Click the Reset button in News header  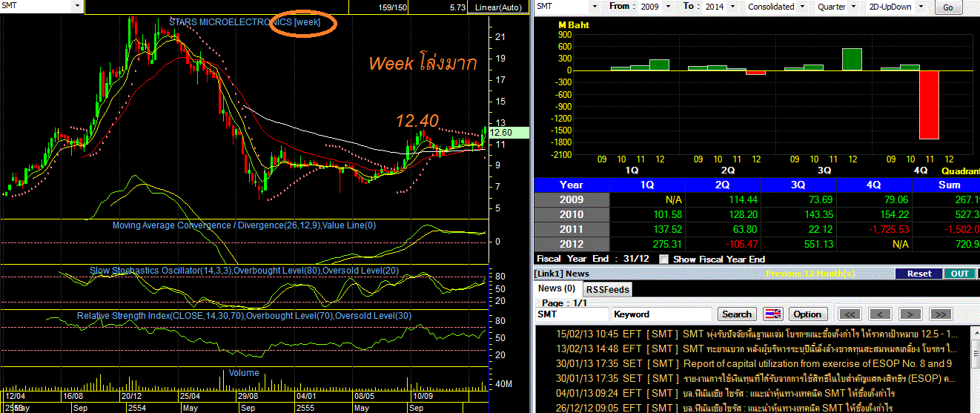click(x=918, y=274)
